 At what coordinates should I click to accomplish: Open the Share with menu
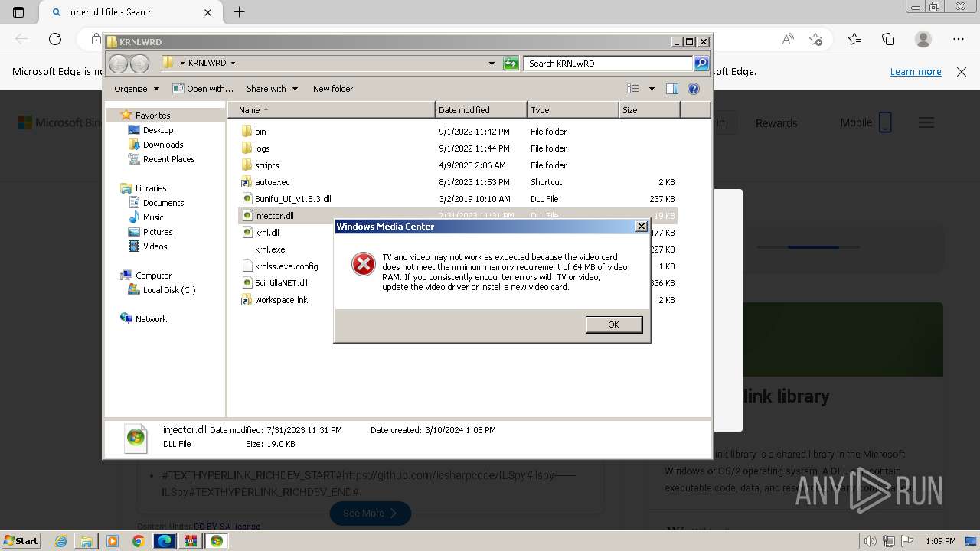coord(272,89)
